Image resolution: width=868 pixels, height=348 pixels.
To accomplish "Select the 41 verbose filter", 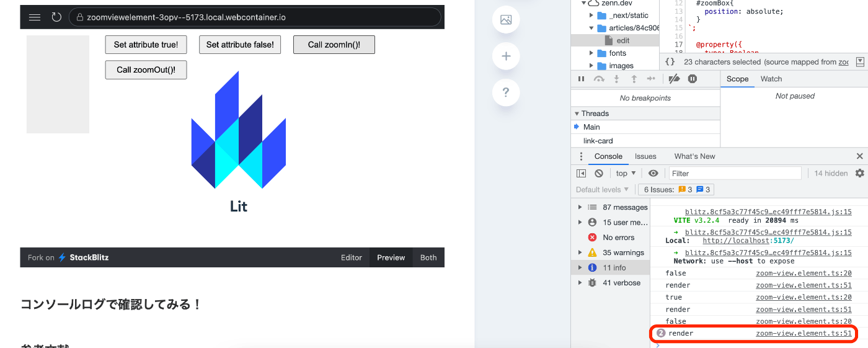I will click(x=611, y=283).
